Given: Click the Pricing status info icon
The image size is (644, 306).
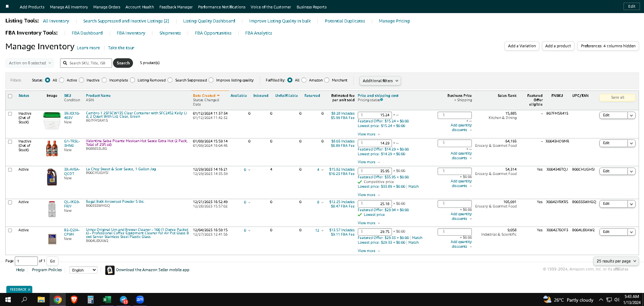Looking at the screenshot, I should (382, 100).
